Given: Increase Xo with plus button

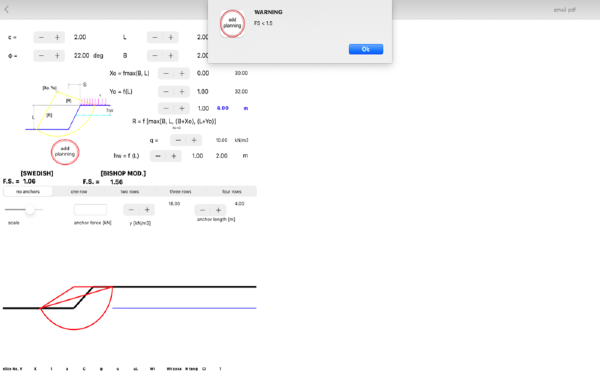Looking at the screenshot, I should (x=182, y=73).
